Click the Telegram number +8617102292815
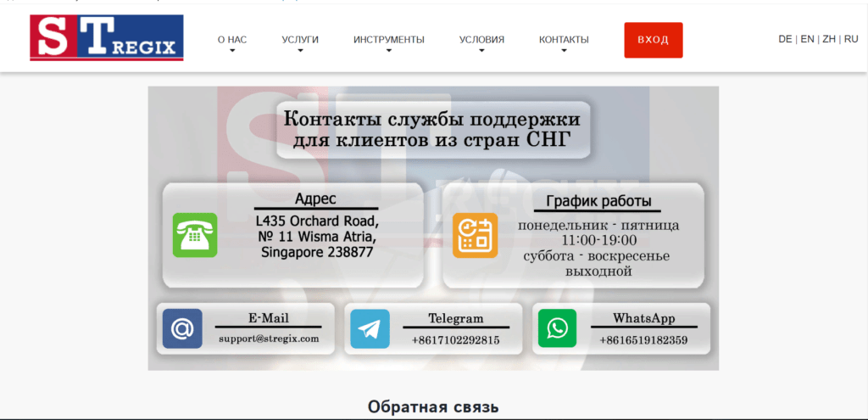Viewport: 868px width, 420px height. tap(455, 340)
